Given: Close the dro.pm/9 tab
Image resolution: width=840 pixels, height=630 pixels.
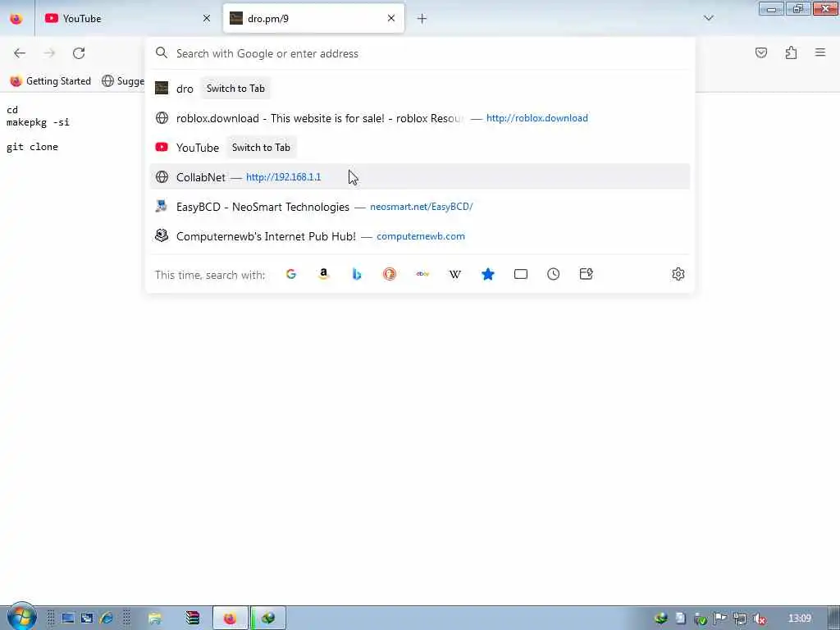Looking at the screenshot, I should click(x=391, y=18).
